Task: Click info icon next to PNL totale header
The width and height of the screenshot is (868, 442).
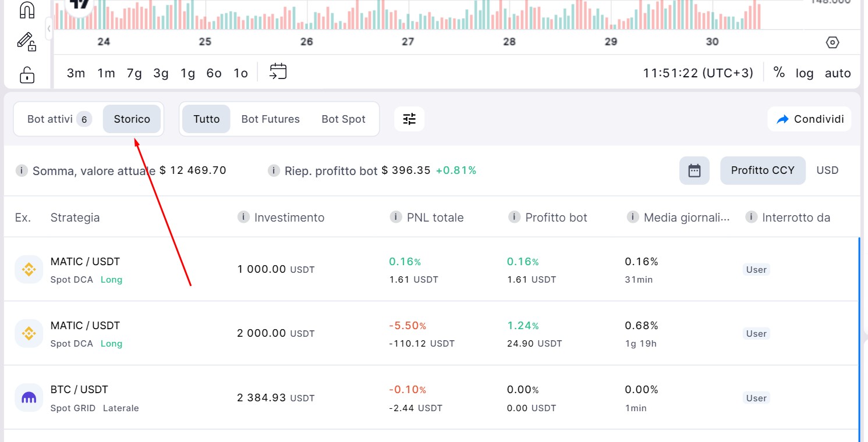Action: point(396,217)
